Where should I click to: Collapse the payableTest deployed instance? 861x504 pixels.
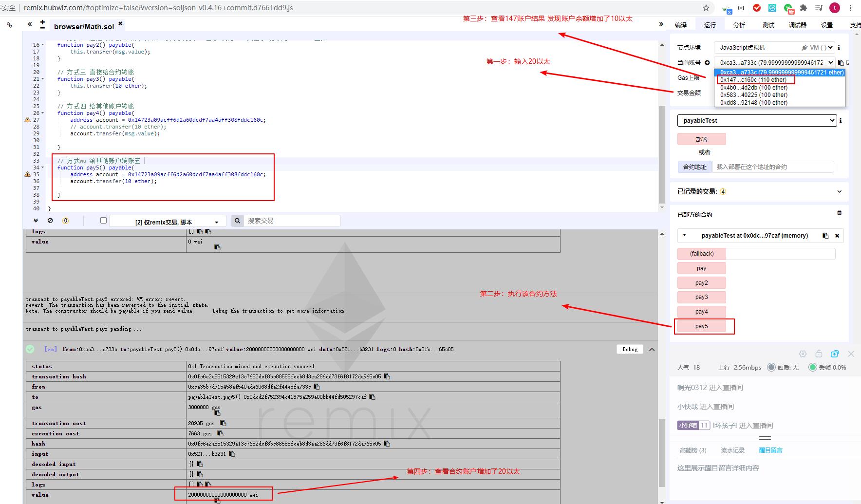coord(685,236)
